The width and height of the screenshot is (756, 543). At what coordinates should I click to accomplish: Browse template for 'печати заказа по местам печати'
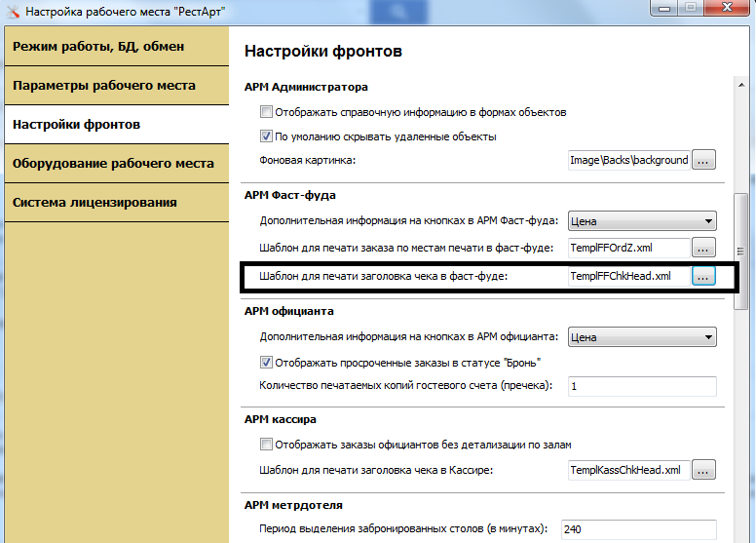pyautogui.click(x=703, y=248)
